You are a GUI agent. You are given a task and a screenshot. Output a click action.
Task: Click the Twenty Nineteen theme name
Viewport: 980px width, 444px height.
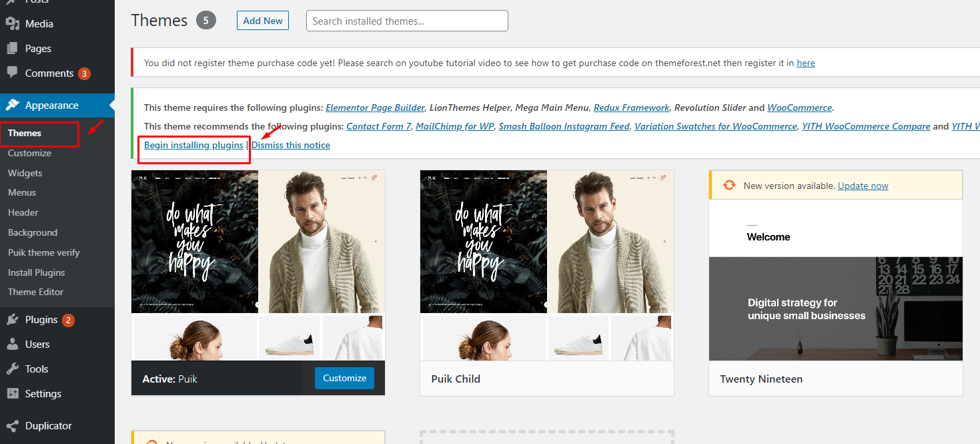coord(761,379)
